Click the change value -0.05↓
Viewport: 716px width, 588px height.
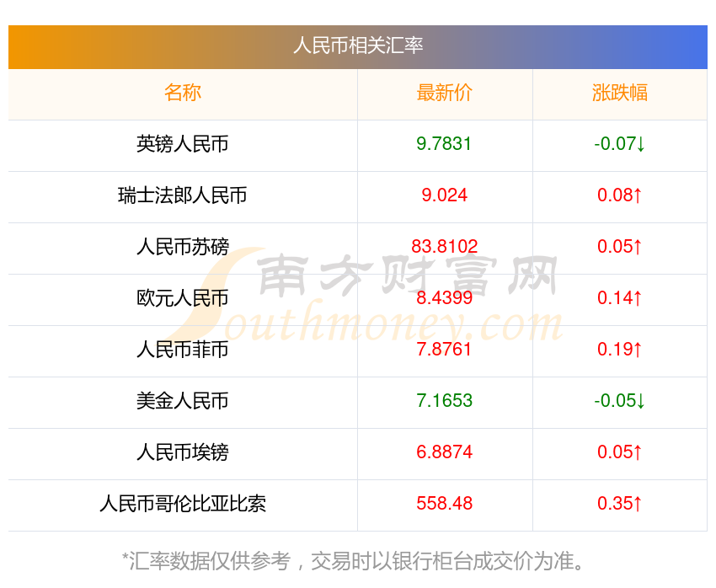pos(620,401)
